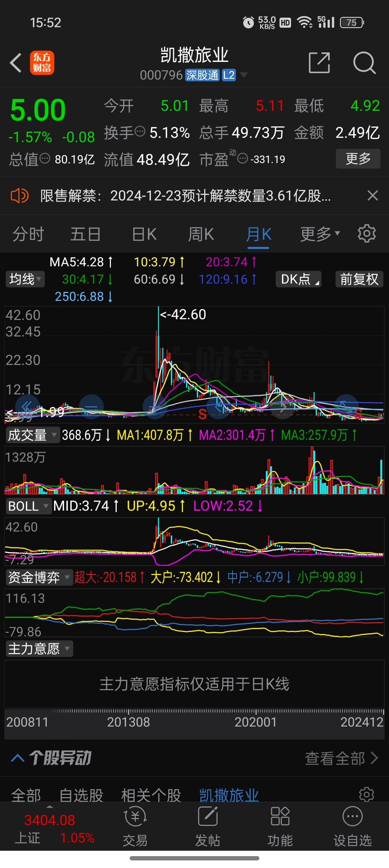Dismiss the 限售解禁 notice banner
This screenshot has width=389, height=868.
372,195
